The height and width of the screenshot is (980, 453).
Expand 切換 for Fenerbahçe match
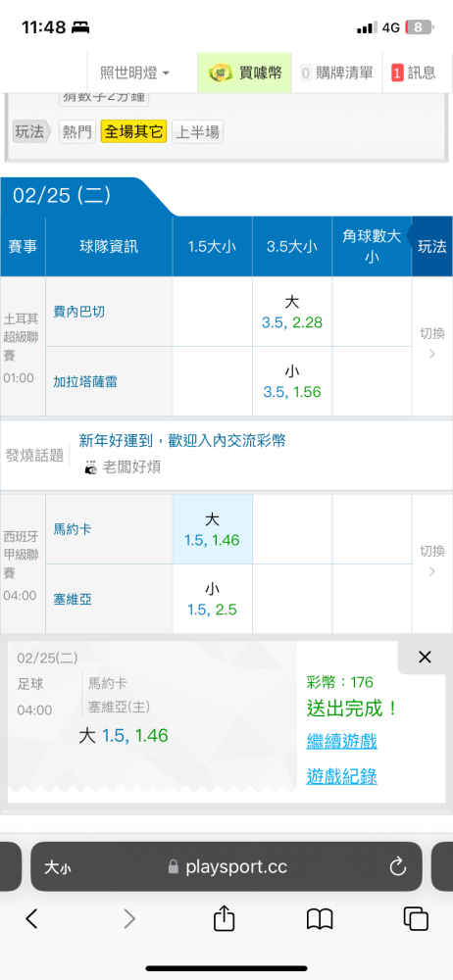432,346
